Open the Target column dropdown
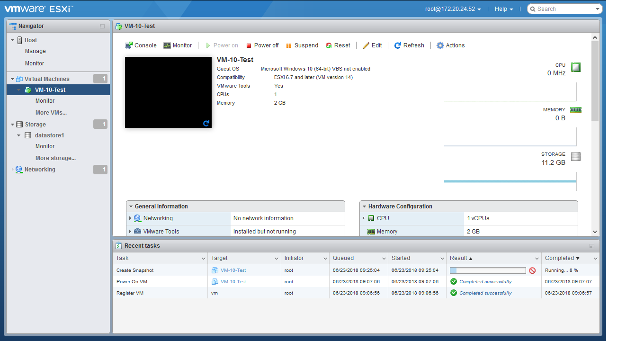 [277, 259]
